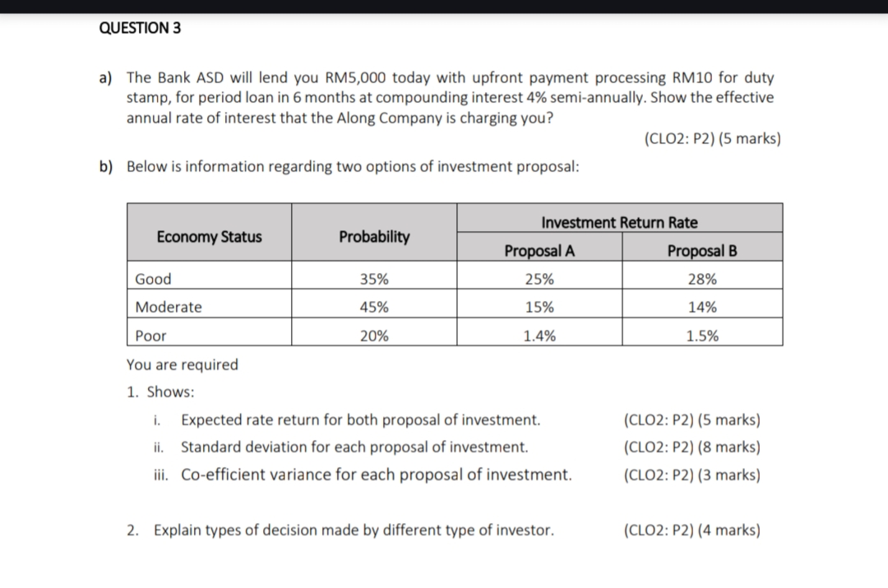Click the 20% probability cell

point(374,336)
